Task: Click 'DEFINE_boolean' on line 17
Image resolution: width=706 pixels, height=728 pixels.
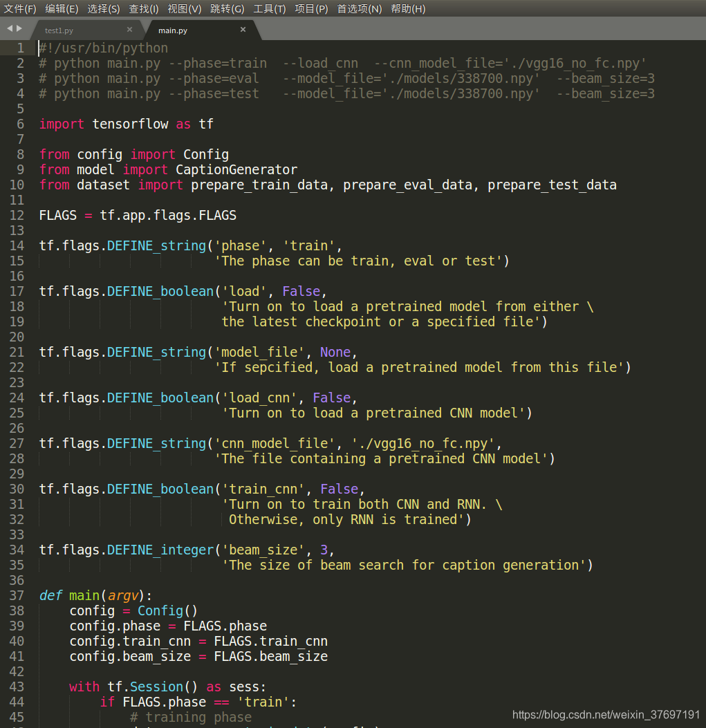Action: point(160,292)
